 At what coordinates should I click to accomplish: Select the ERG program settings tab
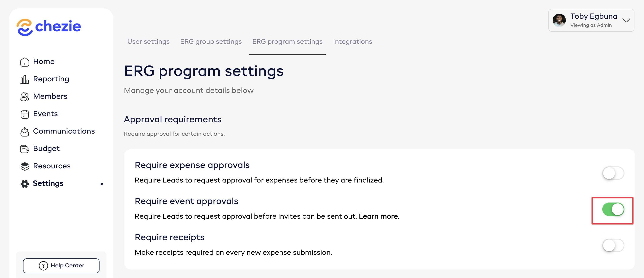[287, 42]
